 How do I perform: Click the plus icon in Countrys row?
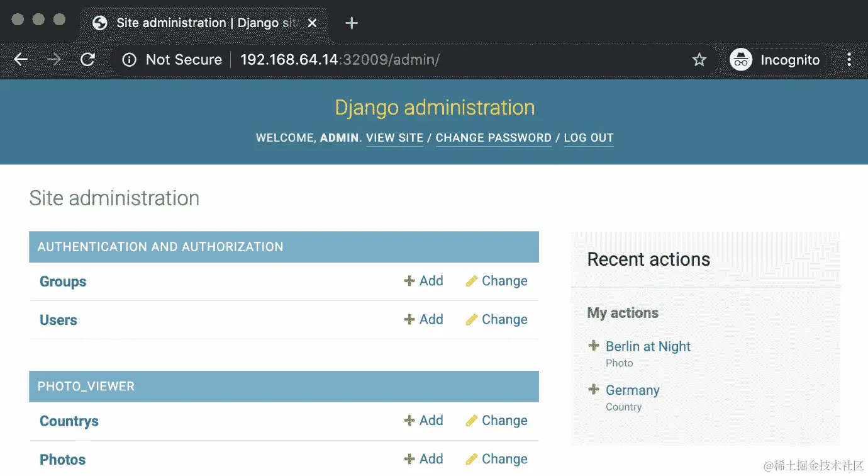(x=409, y=421)
